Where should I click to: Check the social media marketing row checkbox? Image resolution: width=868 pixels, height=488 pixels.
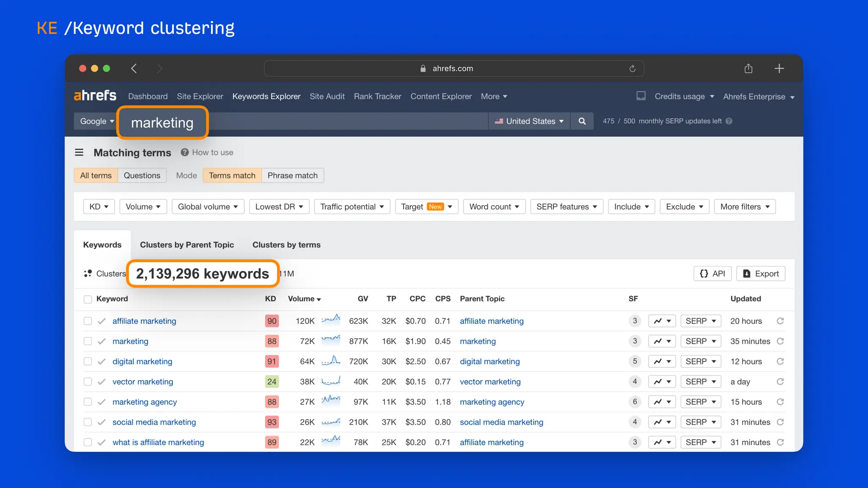tap(88, 422)
